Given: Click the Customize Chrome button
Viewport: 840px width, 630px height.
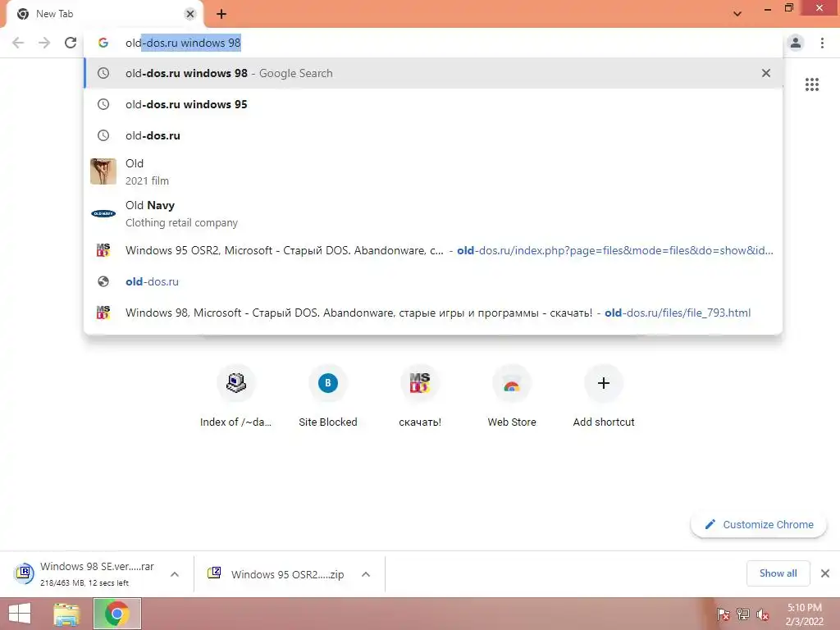Looking at the screenshot, I should [x=759, y=524].
